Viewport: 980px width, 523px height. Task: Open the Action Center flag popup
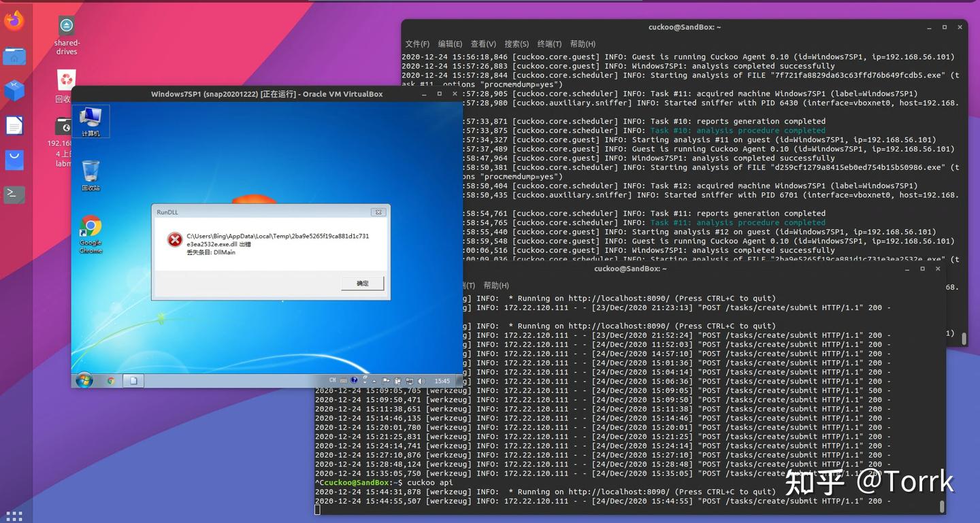tap(386, 381)
